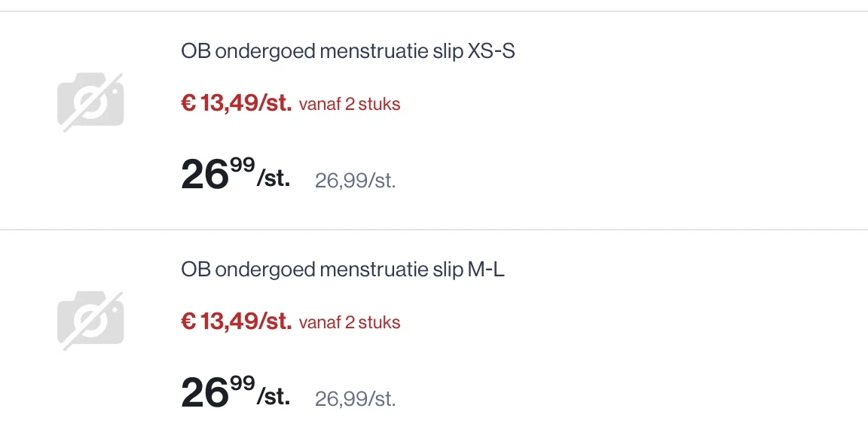
Task: Click superscript 99 cents in M-L price
Action: click(243, 383)
